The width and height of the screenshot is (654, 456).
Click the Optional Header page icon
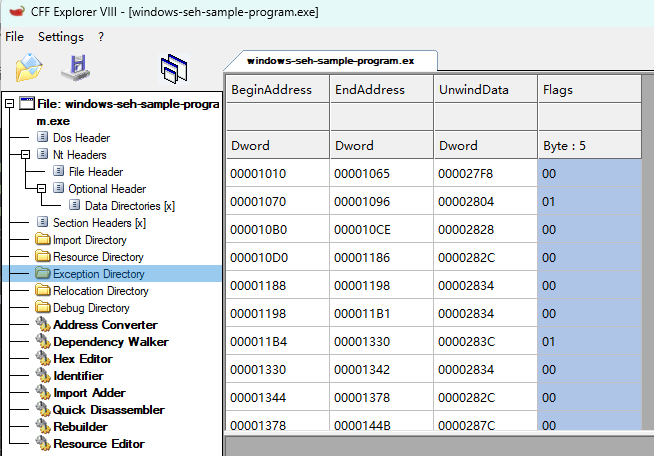(58, 188)
